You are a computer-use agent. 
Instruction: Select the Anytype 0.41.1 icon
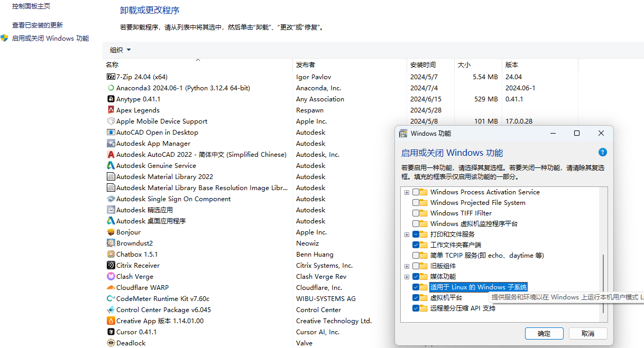[x=111, y=99]
